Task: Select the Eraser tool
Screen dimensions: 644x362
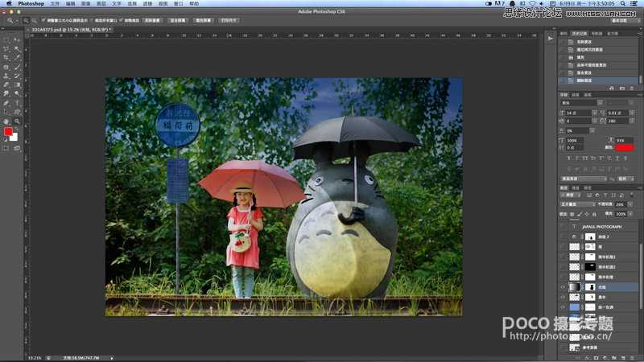Action: click(x=6, y=84)
